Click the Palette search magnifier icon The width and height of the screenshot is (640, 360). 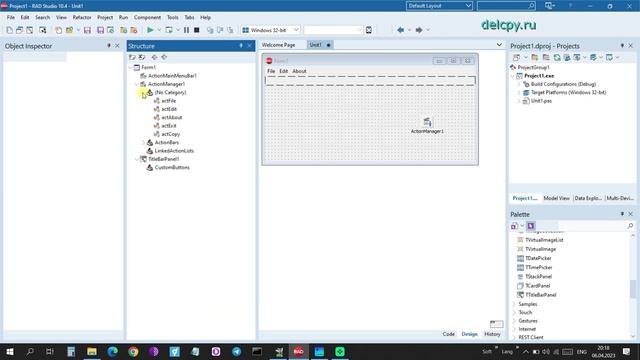pos(630,226)
